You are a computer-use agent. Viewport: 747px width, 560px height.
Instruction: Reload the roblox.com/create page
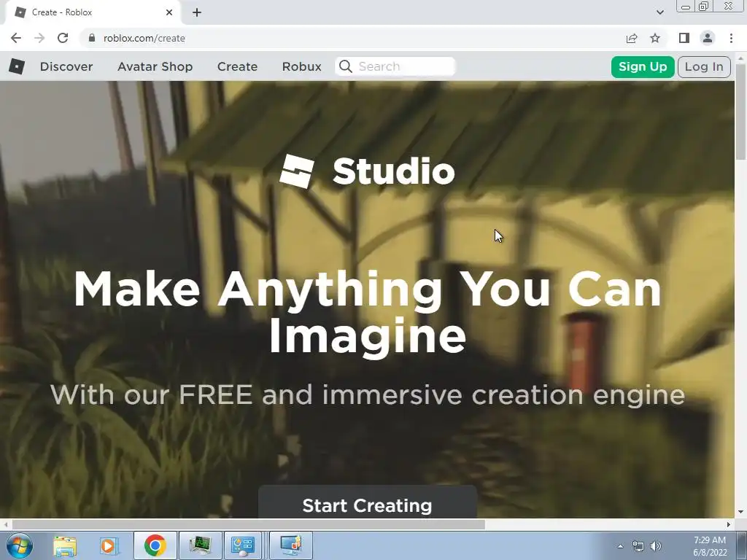coord(63,38)
